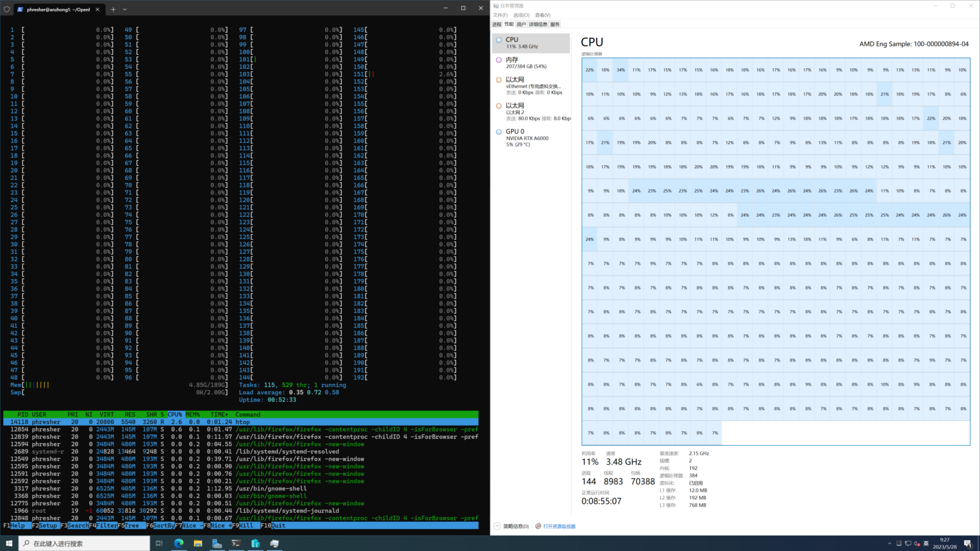The height and width of the screenshot is (551, 980).
Task: Open the notification center icon
Action: 968,543
